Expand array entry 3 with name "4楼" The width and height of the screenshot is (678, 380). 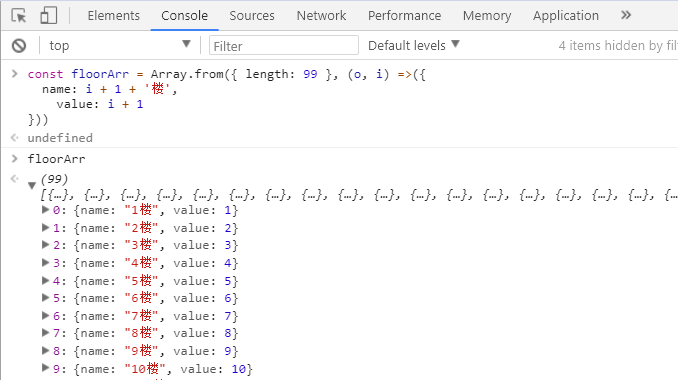(45, 262)
